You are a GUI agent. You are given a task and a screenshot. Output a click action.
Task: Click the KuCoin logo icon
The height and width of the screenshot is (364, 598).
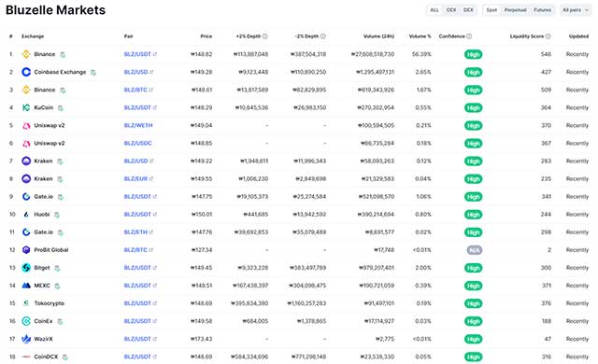pyautogui.click(x=26, y=107)
